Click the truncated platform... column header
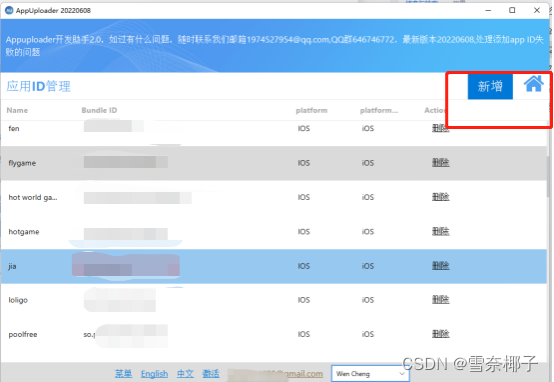The height and width of the screenshot is (382, 554). 379,110
